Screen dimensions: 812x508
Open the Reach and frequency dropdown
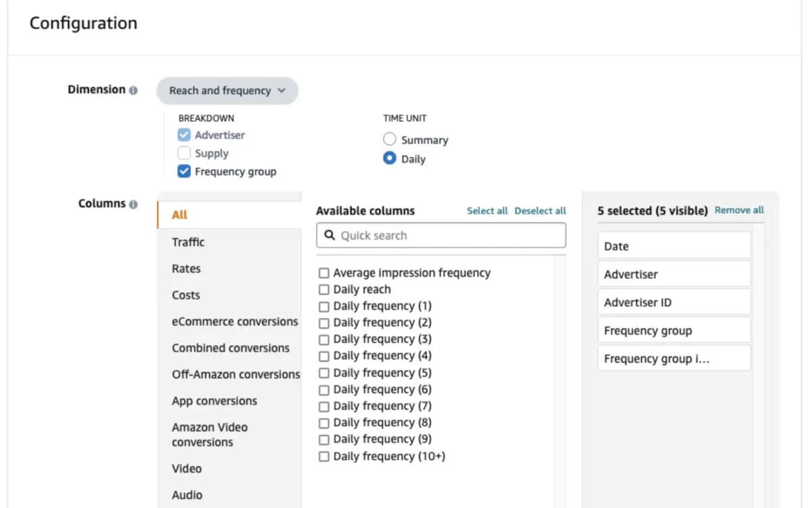pos(227,91)
